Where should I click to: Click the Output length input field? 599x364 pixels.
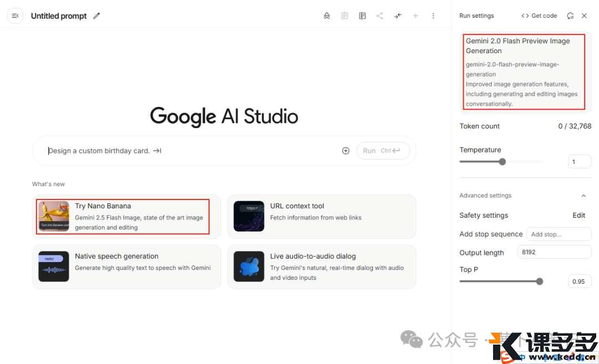[554, 252]
